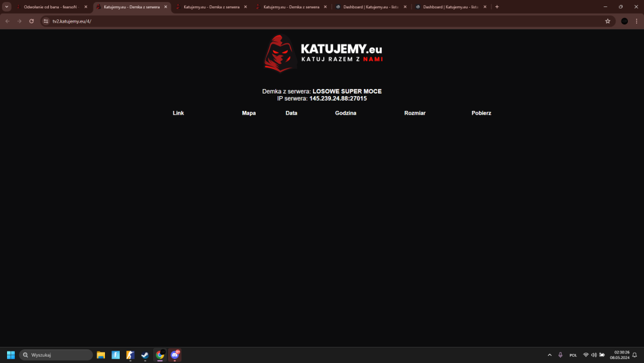
Task: Close the 'Odwołanie od bana' tab
Action: click(86, 7)
